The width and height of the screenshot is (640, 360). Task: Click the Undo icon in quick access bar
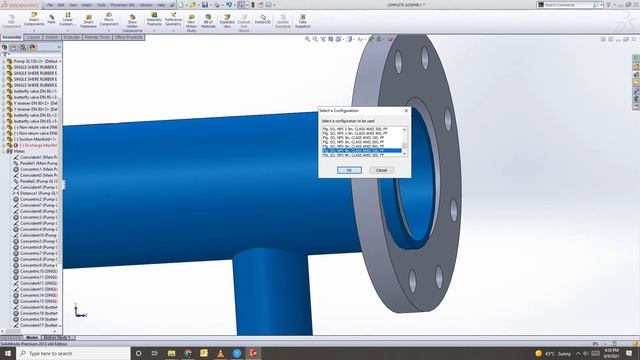pyautogui.click(x=229, y=5)
